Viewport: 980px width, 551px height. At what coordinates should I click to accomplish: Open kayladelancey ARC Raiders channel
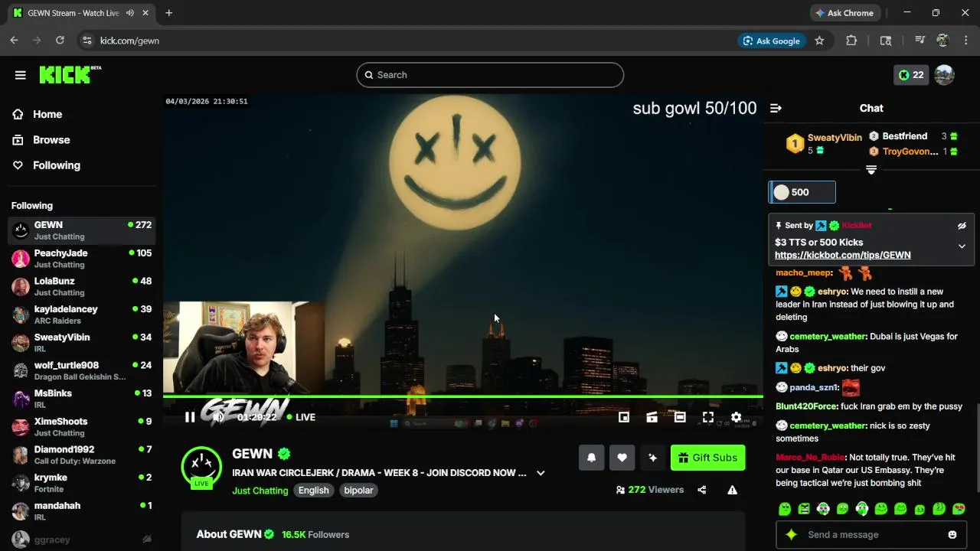coord(81,315)
